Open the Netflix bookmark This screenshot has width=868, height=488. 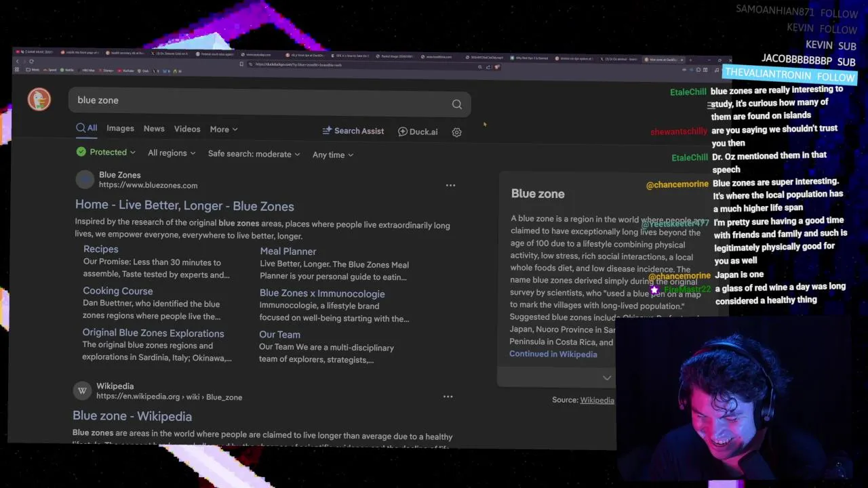[x=66, y=70]
